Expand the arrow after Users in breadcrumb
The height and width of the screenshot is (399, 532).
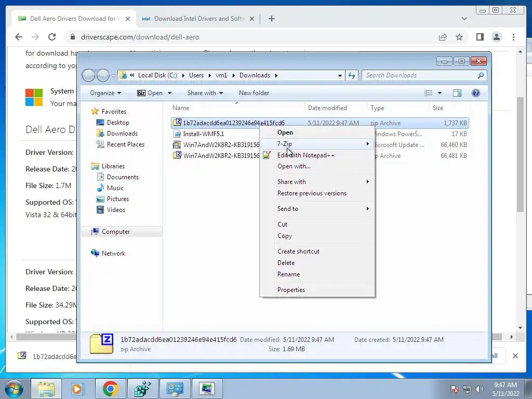(x=210, y=75)
